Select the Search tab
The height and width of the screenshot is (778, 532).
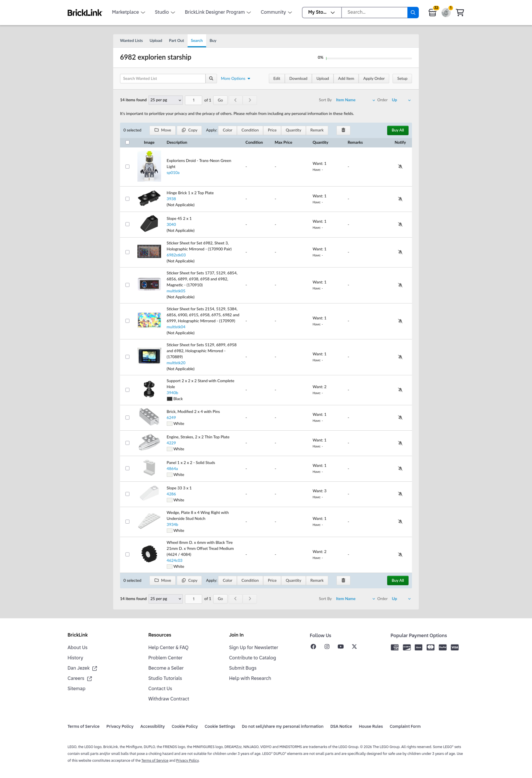click(x=197, y=40)
